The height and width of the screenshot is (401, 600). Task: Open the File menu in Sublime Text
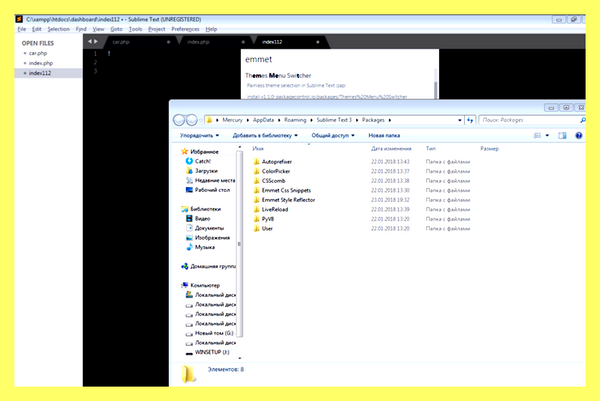coord(21,29)
